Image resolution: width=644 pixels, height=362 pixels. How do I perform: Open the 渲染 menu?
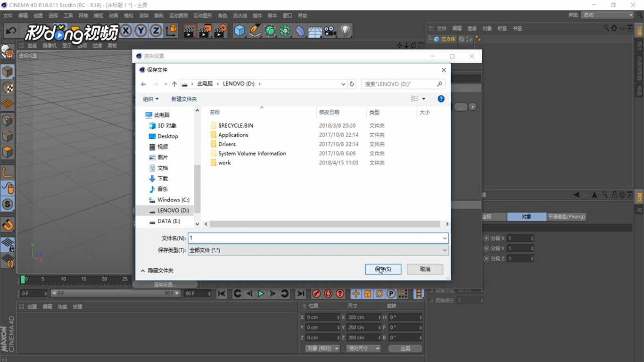click(144, 16)
